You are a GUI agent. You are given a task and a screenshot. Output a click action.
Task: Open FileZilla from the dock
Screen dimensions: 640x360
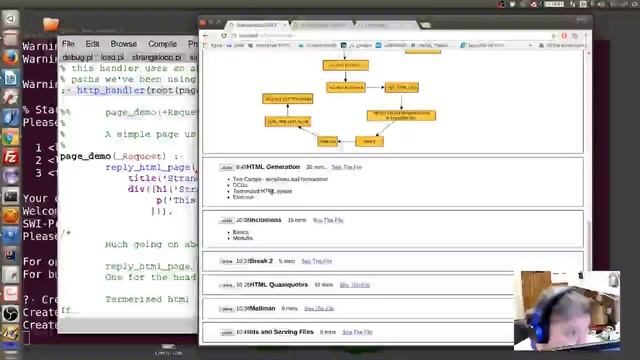(10, 157)
